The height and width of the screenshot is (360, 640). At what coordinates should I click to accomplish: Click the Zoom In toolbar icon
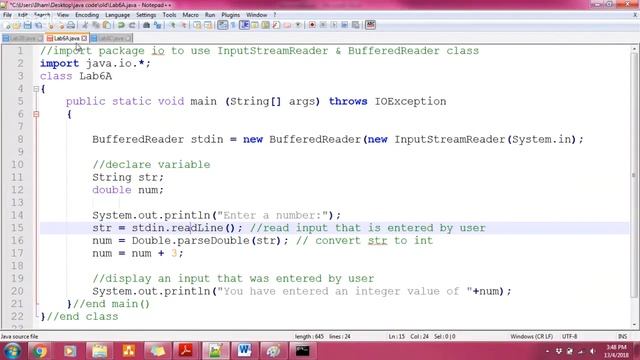tap(173, 25)
